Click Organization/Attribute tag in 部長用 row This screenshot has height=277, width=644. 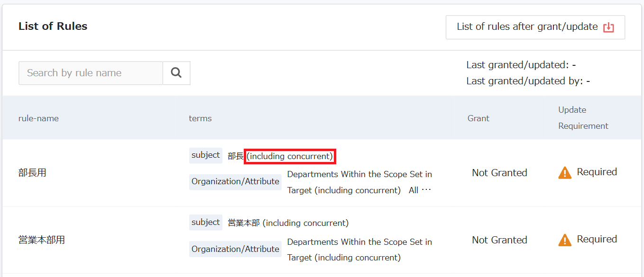(x=235, y=182)
